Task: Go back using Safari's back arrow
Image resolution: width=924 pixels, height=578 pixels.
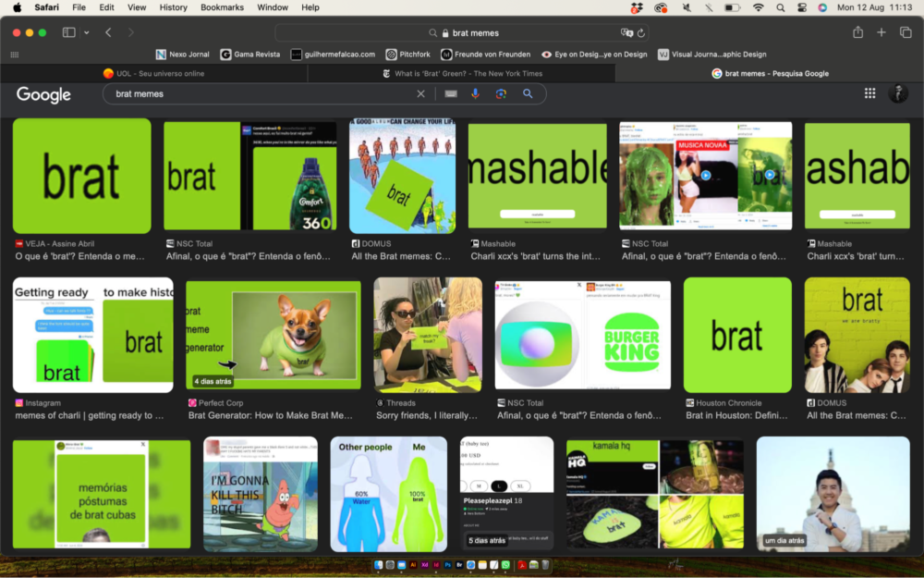Action: 108,32
